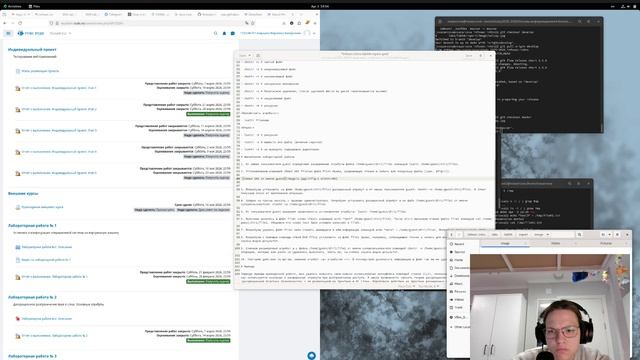Screen dimensions: 640x360
Task: Switch to the last file manager tab
Action: coord(606,243)
